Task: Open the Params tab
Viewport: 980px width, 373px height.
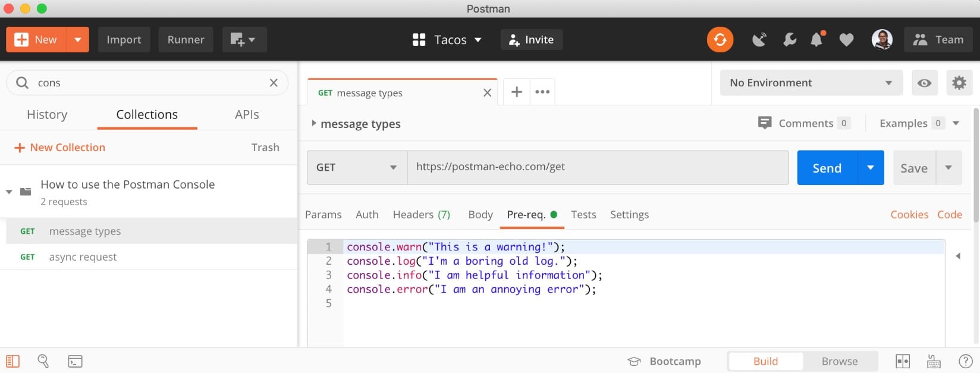Action: 323,215
